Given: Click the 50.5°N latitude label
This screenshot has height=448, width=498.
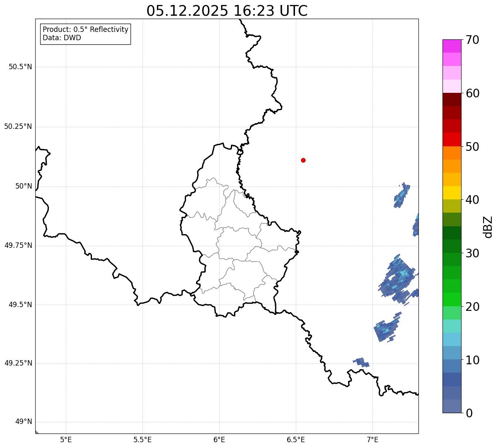Looking at the screenshot, I should pos(20,67).
